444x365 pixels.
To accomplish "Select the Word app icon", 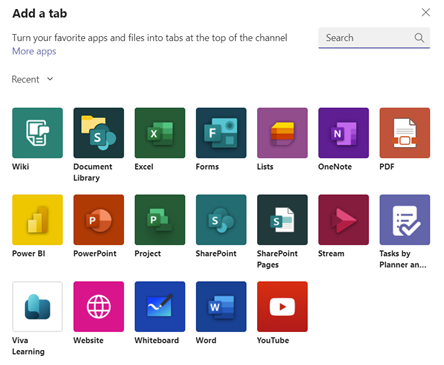I will pyautogui.click(x=221, y=307).
